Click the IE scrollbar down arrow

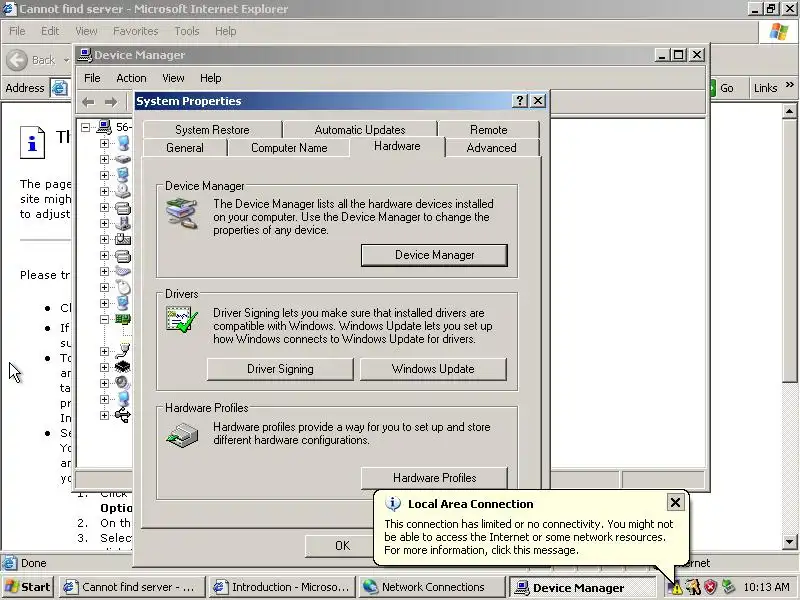click(x=789, y=542)
